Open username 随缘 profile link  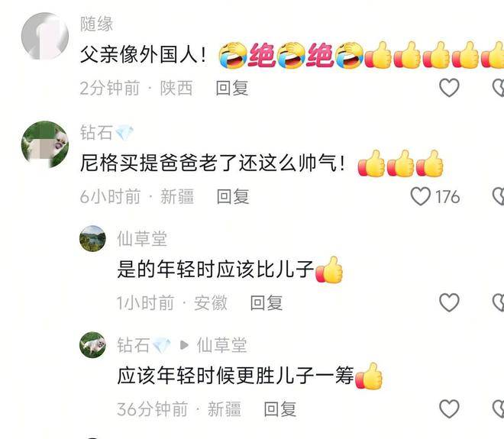(x=97, y=24)
